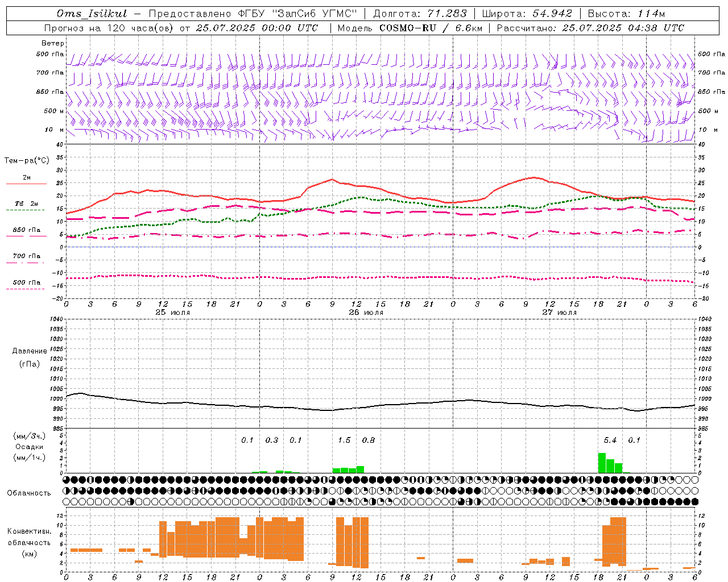This screenshot has width=728, height=582.
Task: Click the elevation text 'Высота: 114м'
Action: 626,14
